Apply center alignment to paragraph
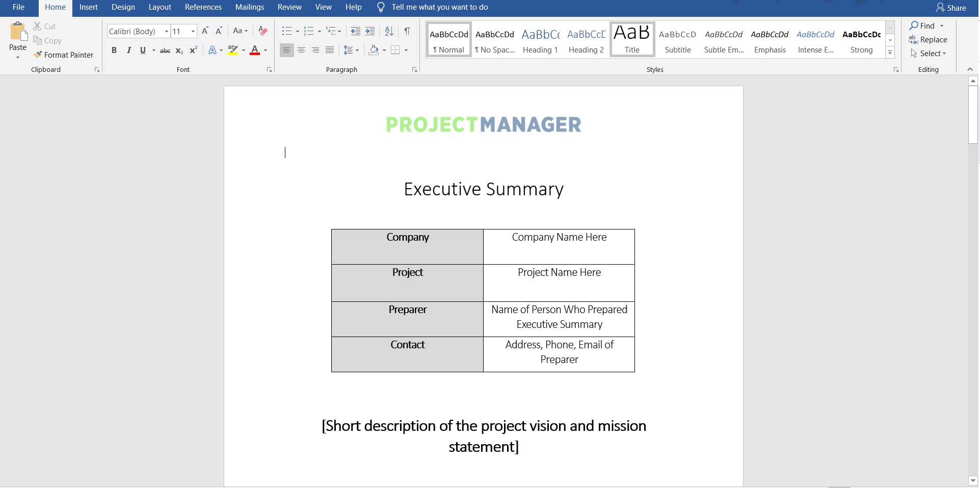Image resolution: width=980 pixels, height=488 pixels. [x=301, y=50]
